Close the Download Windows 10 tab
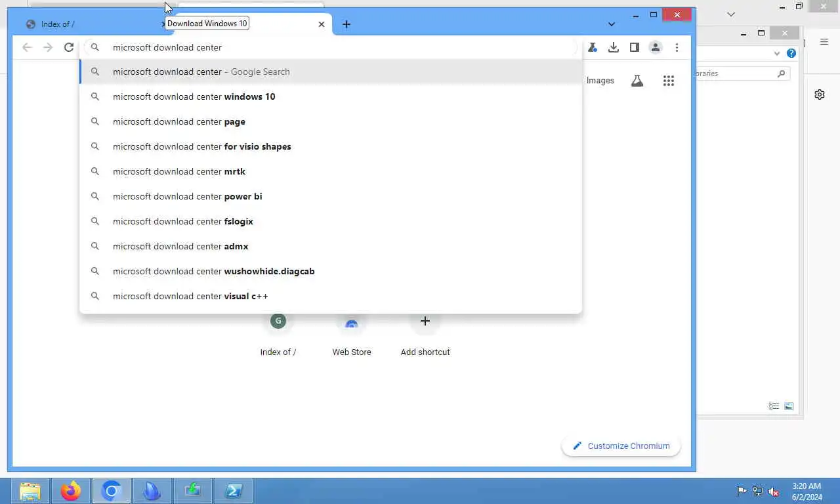 (322, 24)
